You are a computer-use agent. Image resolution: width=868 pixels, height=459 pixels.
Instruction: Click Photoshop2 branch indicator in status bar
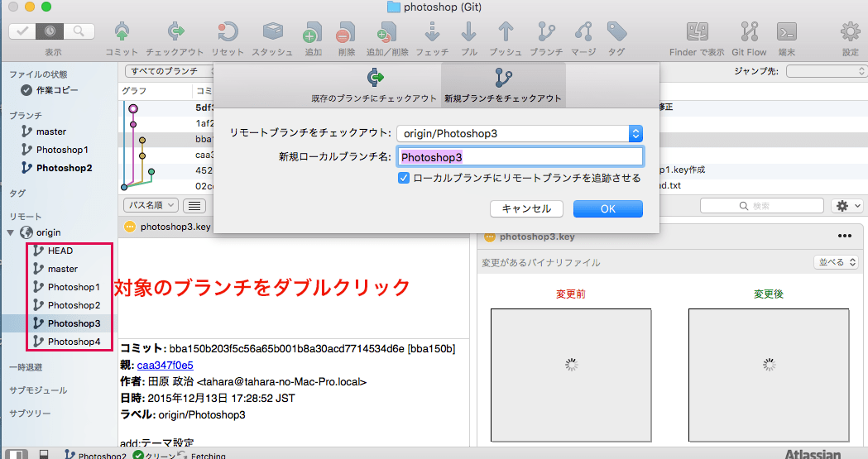[x=95, y=455]
